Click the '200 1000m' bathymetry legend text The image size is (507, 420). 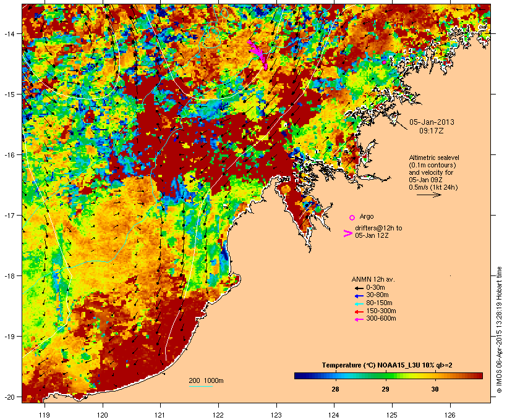[206, 380]
